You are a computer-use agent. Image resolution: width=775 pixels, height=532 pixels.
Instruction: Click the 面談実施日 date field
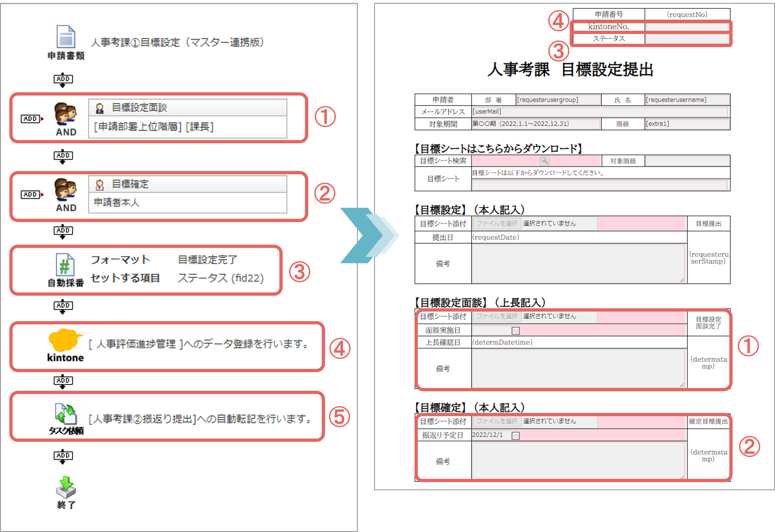pyautogui.click(x=492, y=330)
